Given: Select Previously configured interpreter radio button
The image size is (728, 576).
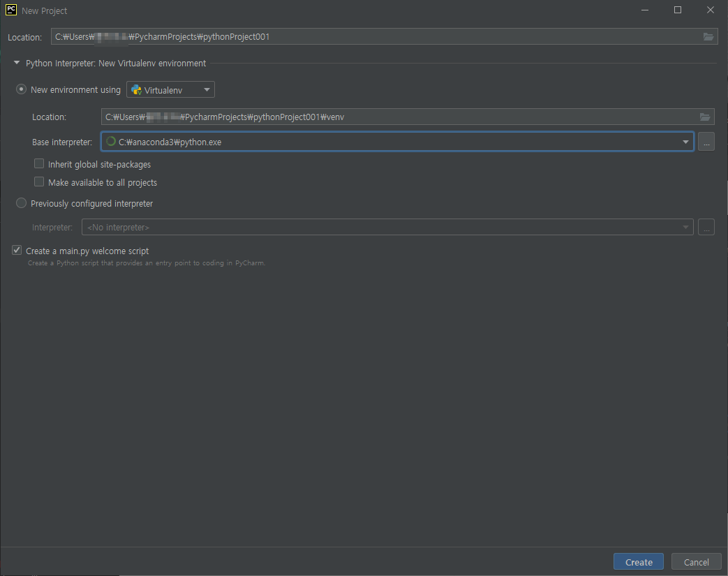Looking at the screenshot, I should 21,203.
